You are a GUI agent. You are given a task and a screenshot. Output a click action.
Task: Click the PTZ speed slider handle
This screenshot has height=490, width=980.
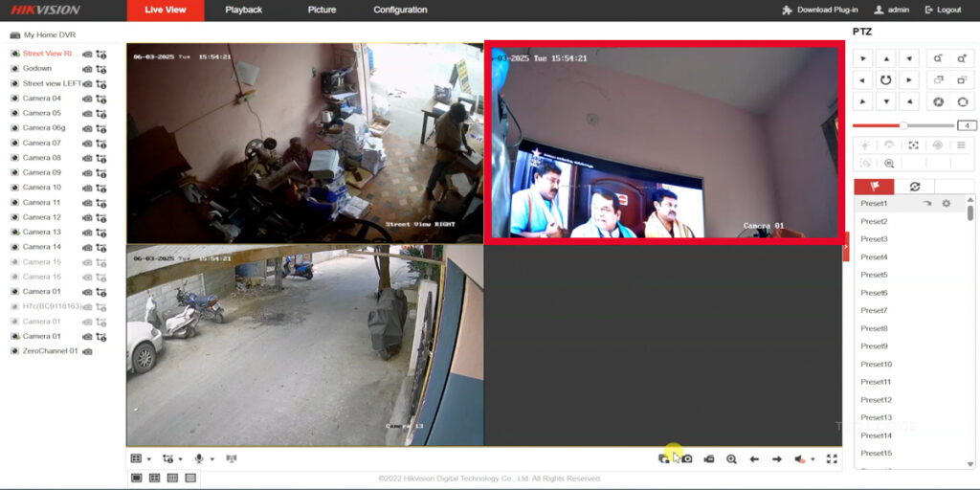pos(902,125)
